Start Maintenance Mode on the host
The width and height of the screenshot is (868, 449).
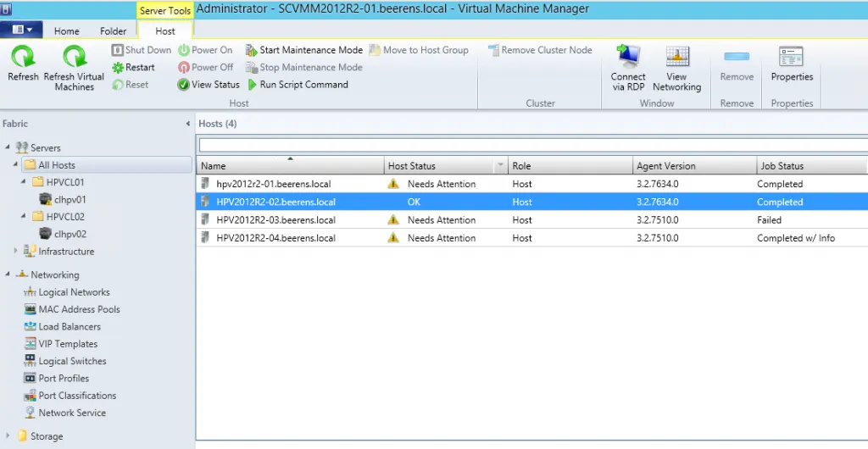[x=304, y=50]
